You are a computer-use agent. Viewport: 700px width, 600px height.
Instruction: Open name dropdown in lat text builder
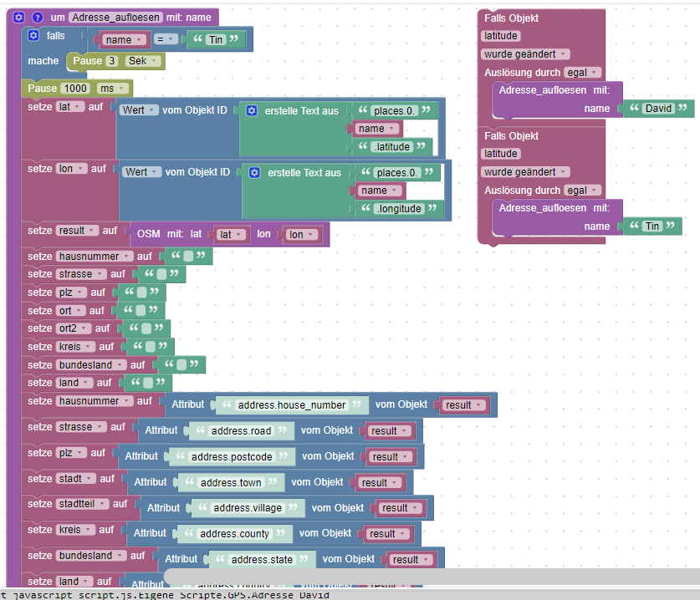[377, 129]
